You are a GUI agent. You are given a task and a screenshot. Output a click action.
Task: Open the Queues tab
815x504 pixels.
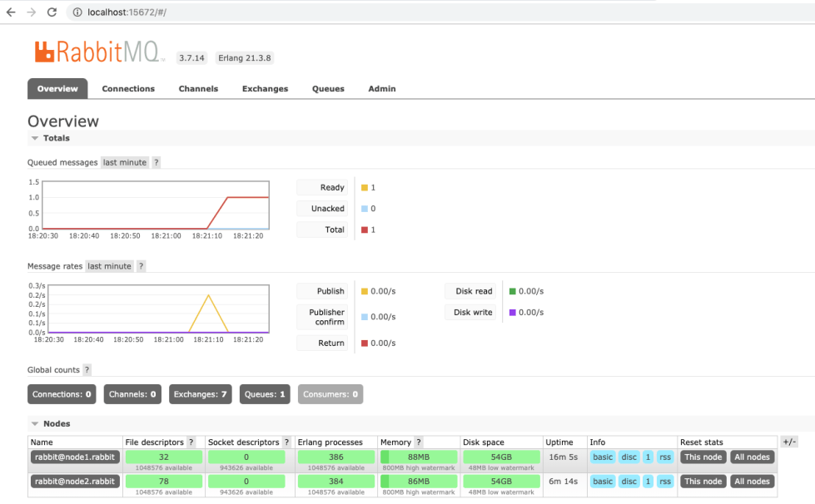point(328,89)
